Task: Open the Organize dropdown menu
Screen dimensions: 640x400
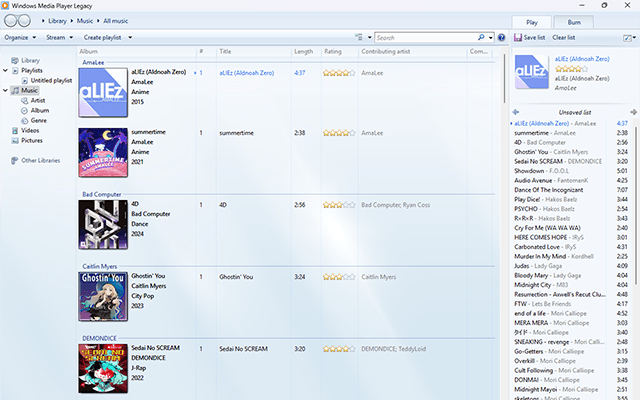Action: point(20,38)
